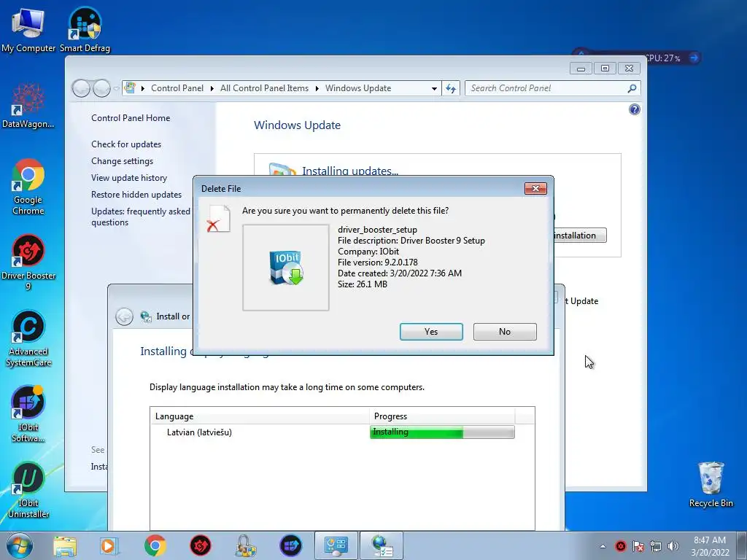
Task: Click the padlock keys taskbar icon
Action: coord(245,545)
